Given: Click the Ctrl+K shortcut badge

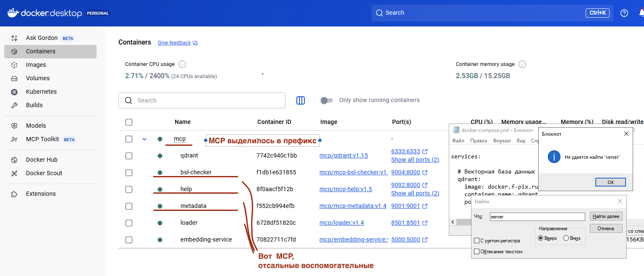Looking at the screenshot, I should (x=597, y=13).
